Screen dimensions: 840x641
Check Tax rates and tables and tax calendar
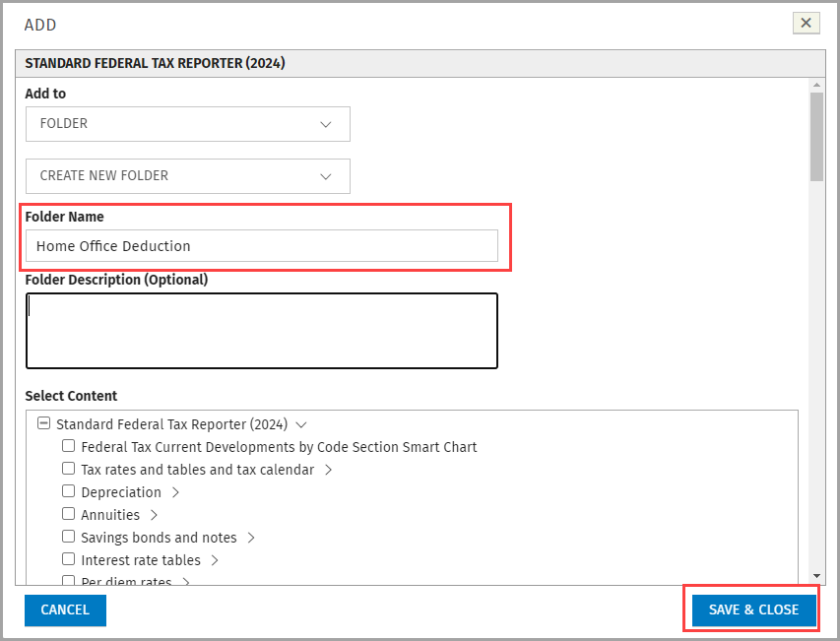68,468
